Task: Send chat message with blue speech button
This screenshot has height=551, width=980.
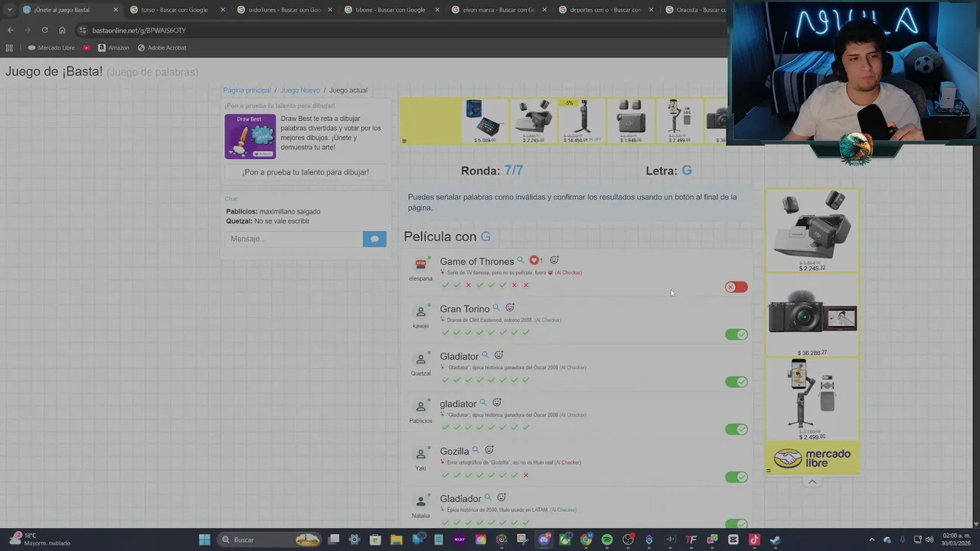Action: click(x=374, y=239)
